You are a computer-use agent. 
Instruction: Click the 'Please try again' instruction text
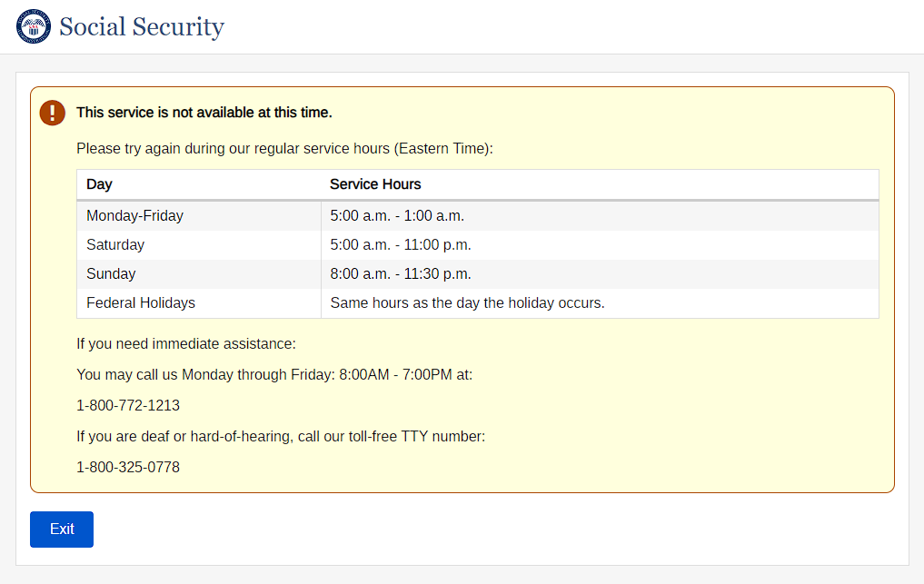284,149
